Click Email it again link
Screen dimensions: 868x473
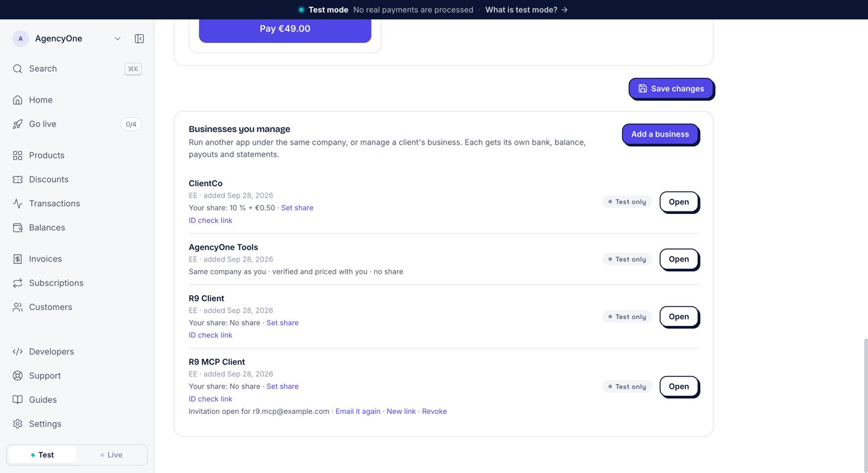point(358,412)
